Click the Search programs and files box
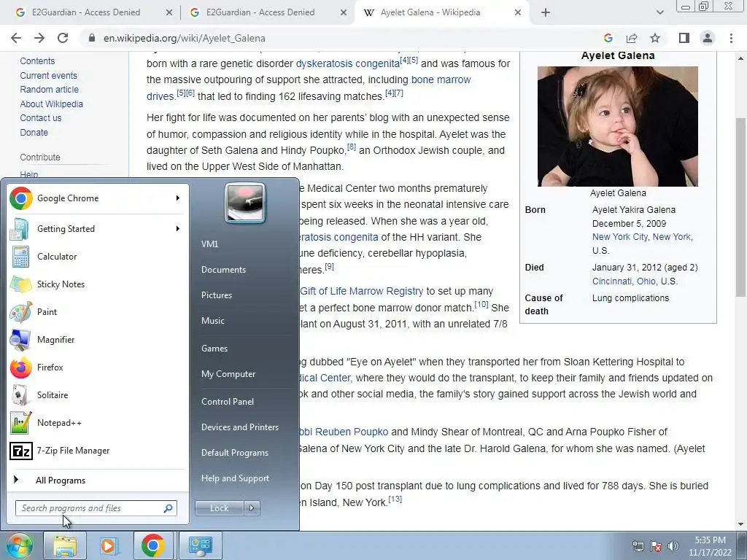This screenshot has width=747, height=560. click(96, 508)
